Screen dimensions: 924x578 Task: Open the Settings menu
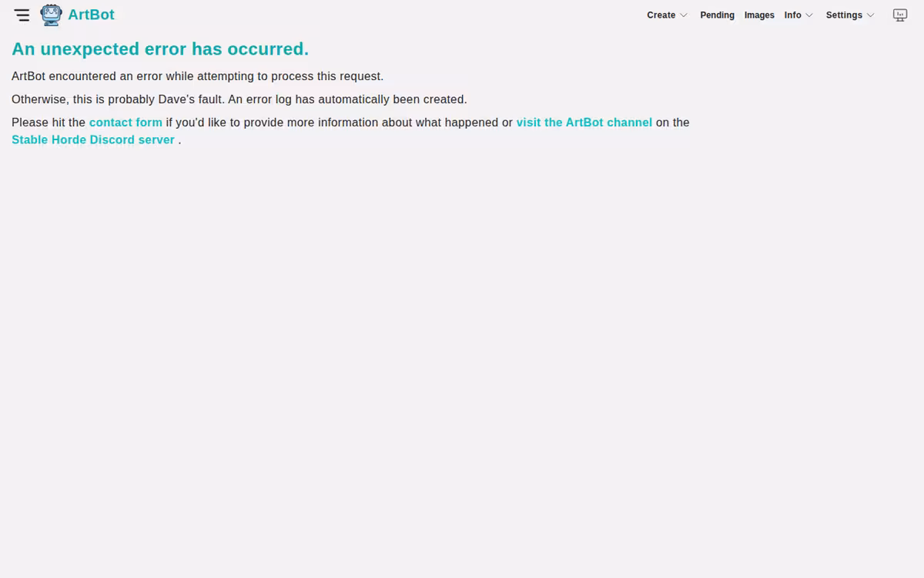tap(844, 15)
